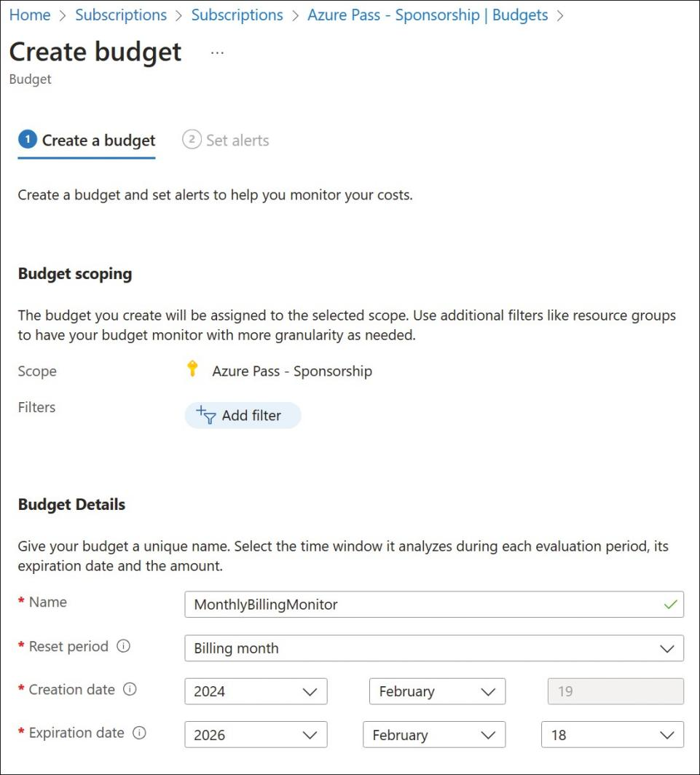Open the Creation date February month dropdown

point(437,691)
